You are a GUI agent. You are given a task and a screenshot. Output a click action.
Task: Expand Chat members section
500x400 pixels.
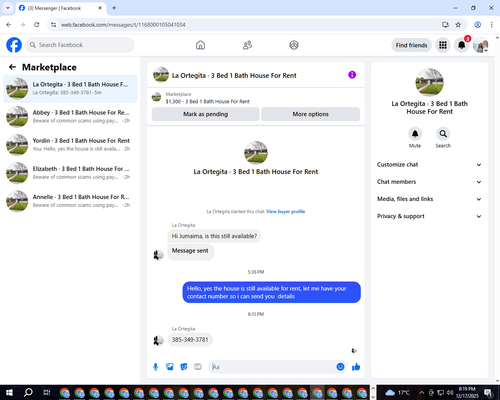(x=429, y=182)
